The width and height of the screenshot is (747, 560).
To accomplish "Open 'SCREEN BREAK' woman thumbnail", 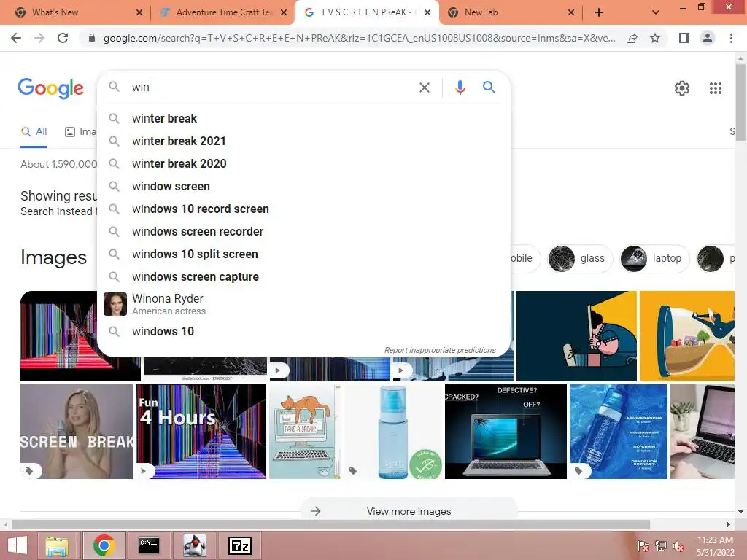I will (x=77, y=432).
